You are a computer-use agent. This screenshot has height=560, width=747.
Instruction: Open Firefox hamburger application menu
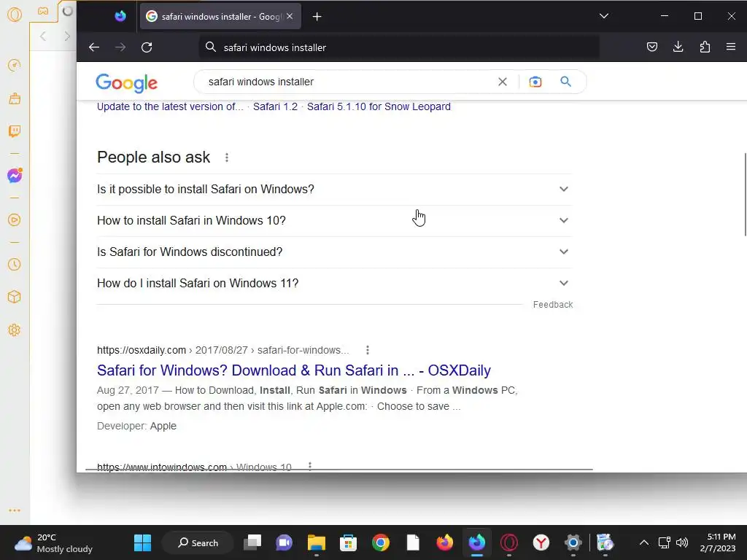coord(731,47)
